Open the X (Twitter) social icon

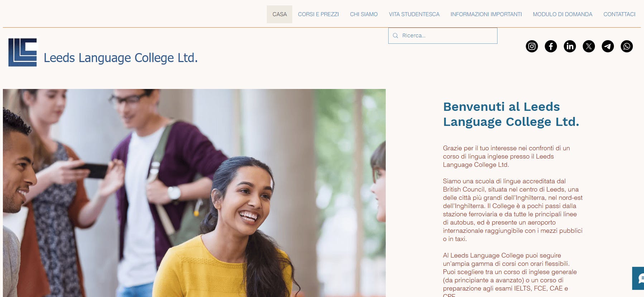(x=589, y=46)
